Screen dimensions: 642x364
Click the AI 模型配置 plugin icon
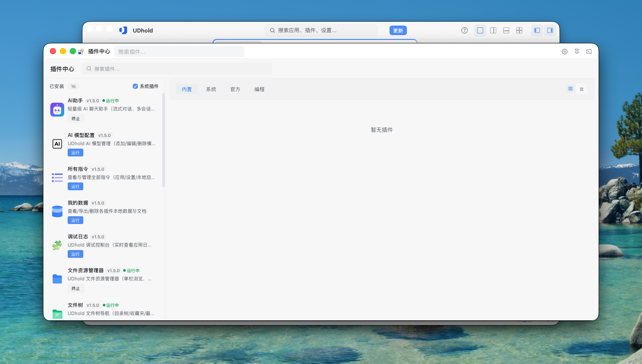click(57, 144)
